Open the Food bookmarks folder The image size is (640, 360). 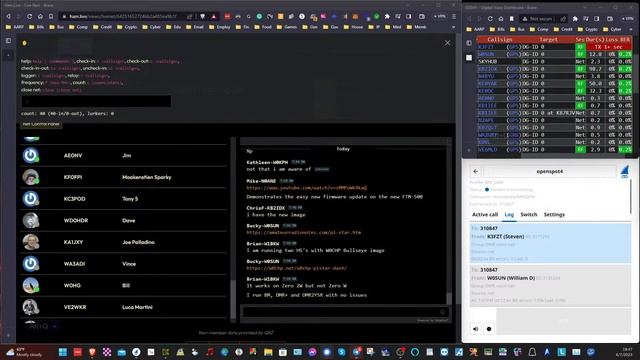click(263, 27)
